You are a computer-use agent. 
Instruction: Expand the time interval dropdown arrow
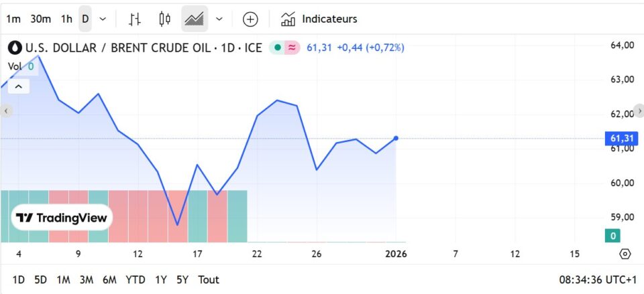click(x=103, y=19)
